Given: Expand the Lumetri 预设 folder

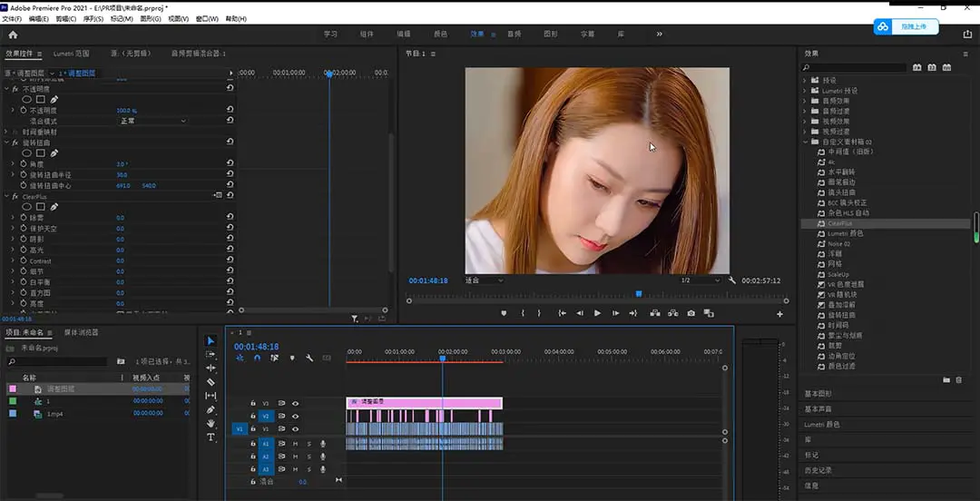Looking at the screenshot, I should (x=805, y=91).
